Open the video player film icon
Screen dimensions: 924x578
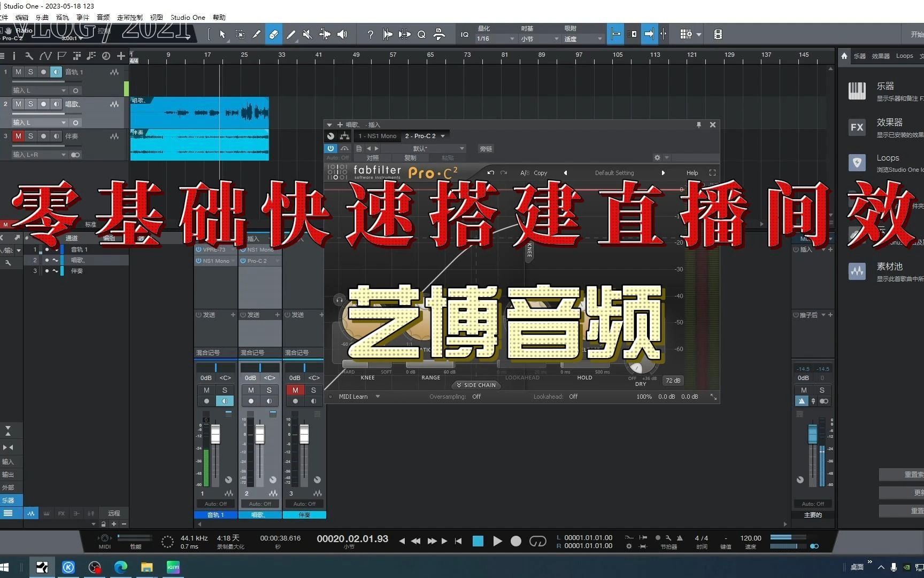(718, 34)
